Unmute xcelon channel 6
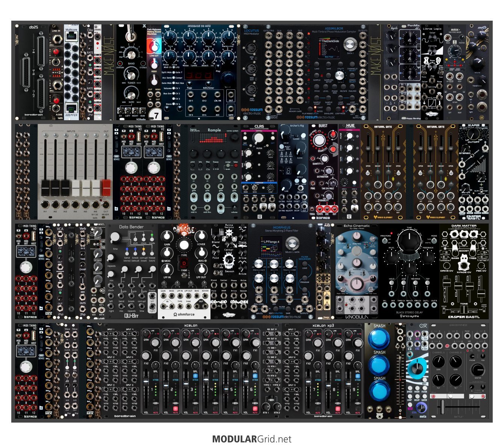This screenshot has height=447, width=504. (255, 408)
